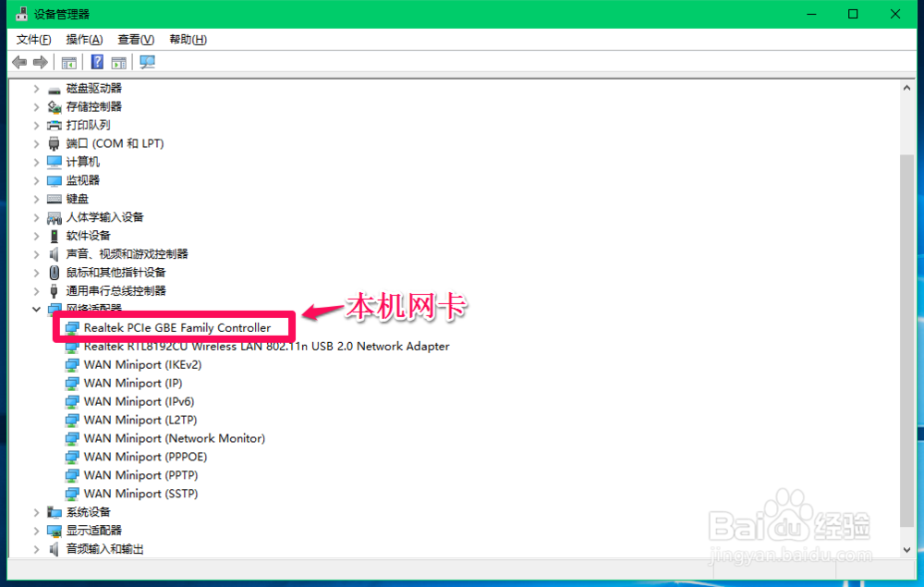Click the folder icon beside 系统设备
Image resolution: width=924 pixels, height=587 pixels.
[55, 512]
